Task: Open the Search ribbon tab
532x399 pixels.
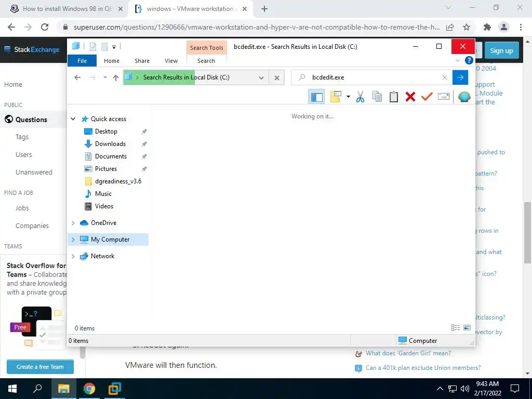Action: pos(206,61)
